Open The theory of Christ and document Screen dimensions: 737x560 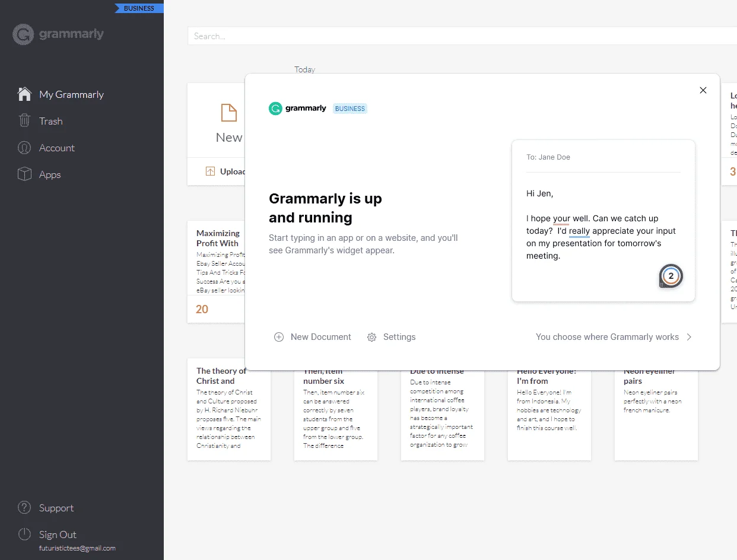point(229,409)
